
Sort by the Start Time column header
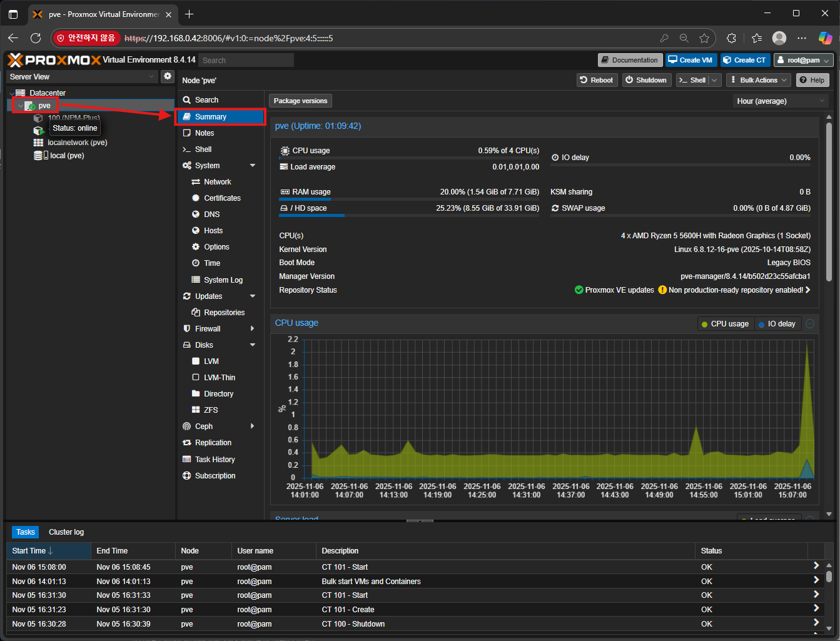[x=49, y=551]
